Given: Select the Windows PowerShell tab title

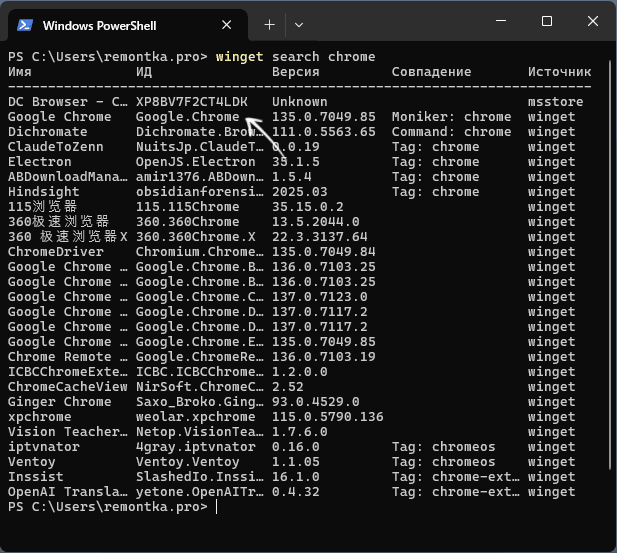Looking at the screenshot, I should 98,24.
